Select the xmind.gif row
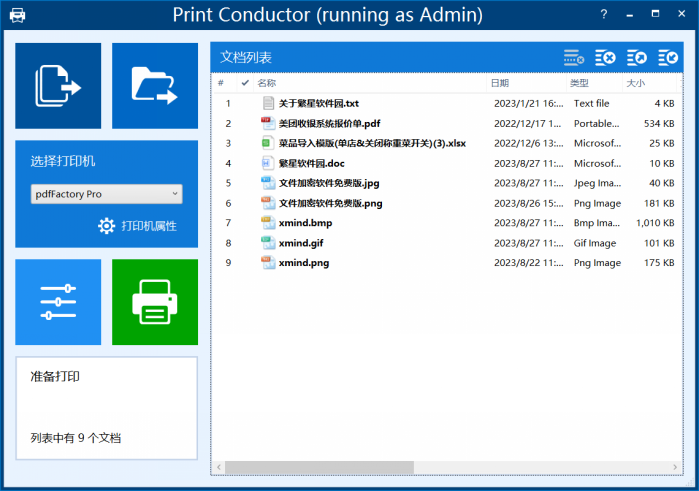The width and height of the screenshot is (699, 491). 447,243
